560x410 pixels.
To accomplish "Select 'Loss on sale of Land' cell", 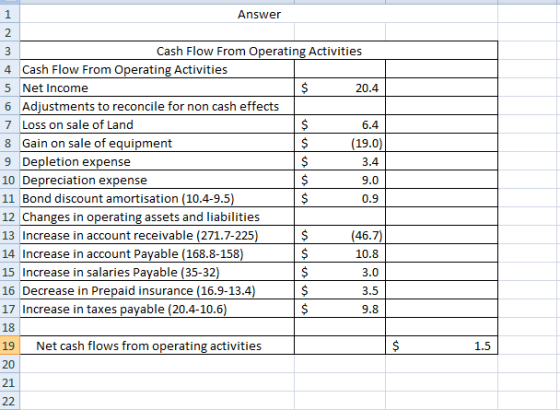I will 157,125.
